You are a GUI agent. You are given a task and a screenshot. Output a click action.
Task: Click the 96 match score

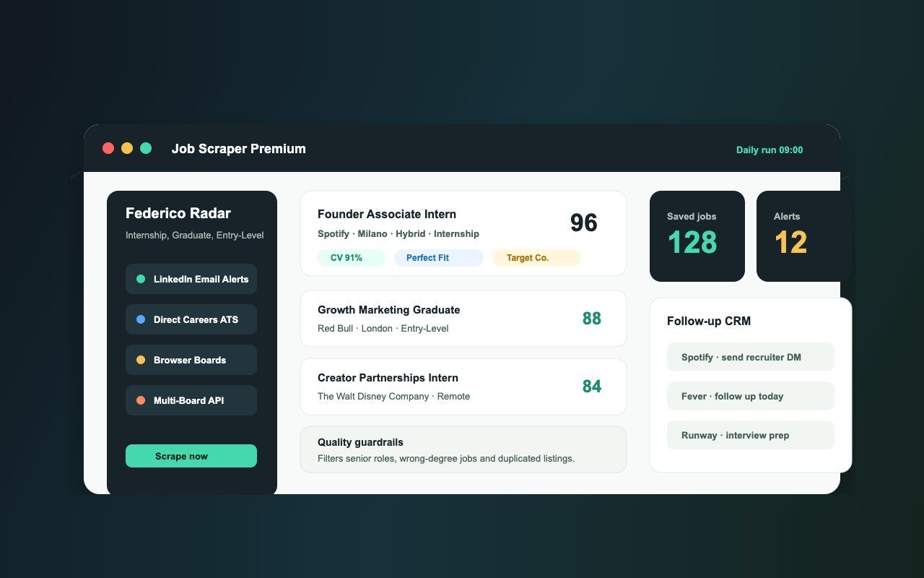(x=584, y=223)
